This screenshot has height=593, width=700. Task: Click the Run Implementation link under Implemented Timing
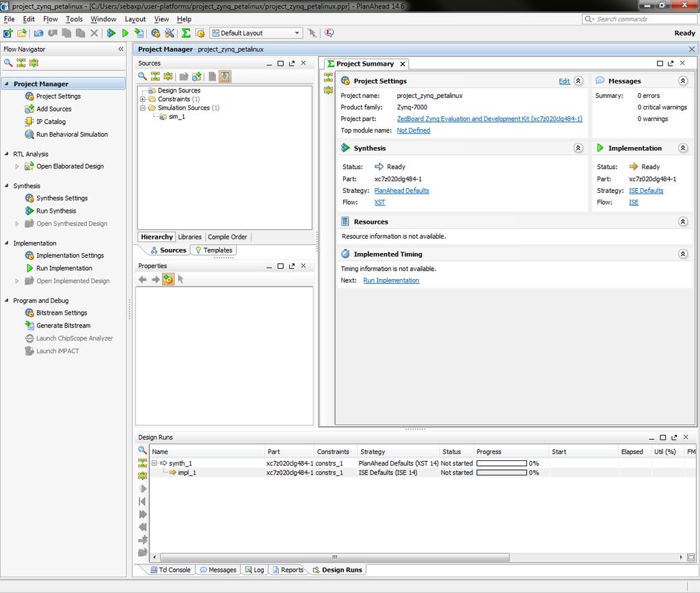(391, 280)
